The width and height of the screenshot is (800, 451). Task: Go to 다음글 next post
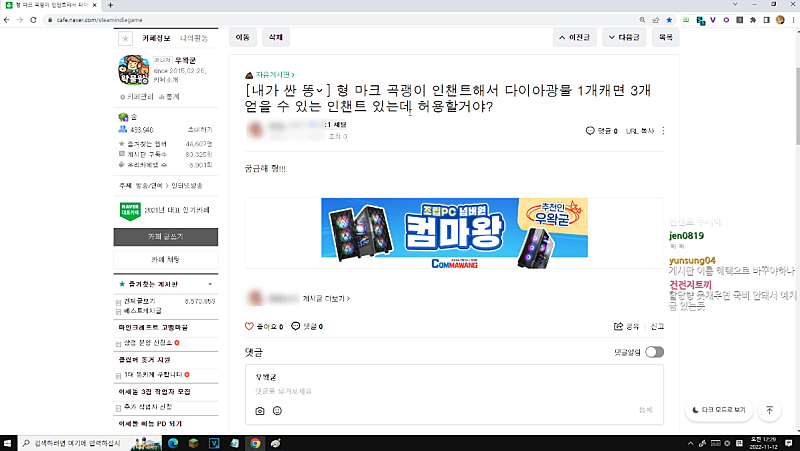(x=624, y=37)
